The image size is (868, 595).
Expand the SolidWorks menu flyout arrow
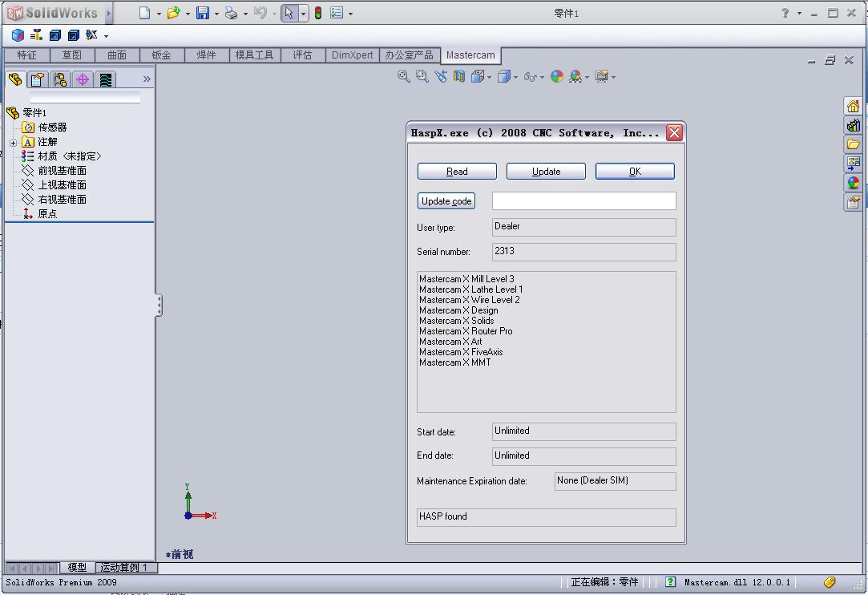click(x=108, y=13)
